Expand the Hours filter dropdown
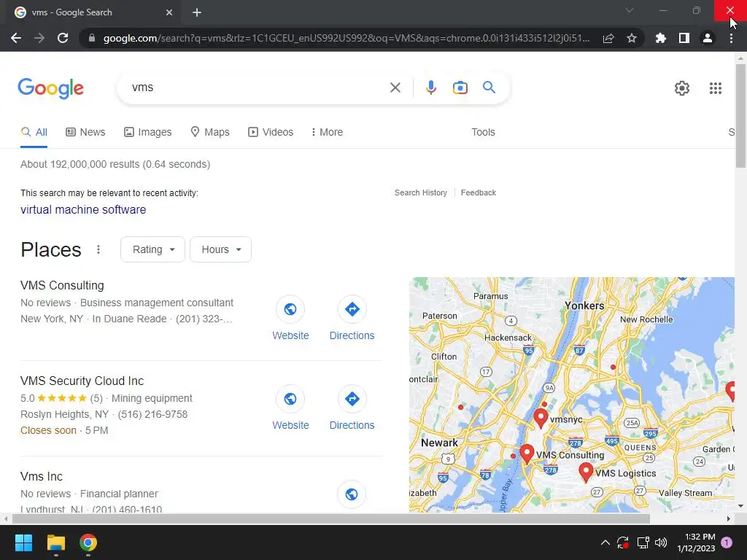Viewport: 747px width, 560px height. (x=220, y=249)
